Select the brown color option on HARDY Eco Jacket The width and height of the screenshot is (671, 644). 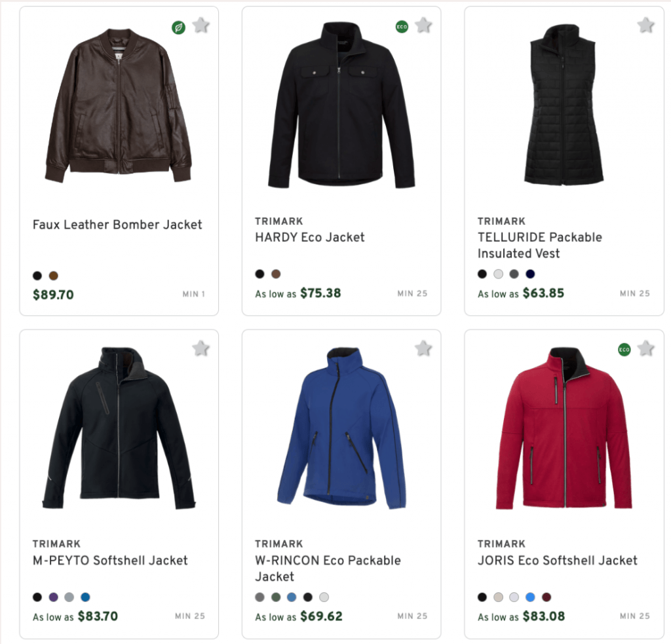coord(275,274)
